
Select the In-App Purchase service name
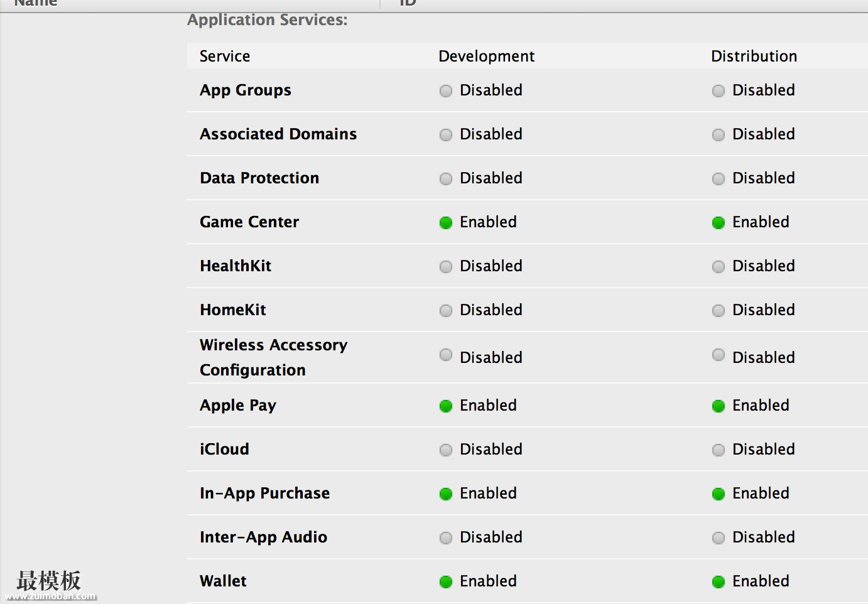(264, 493)
